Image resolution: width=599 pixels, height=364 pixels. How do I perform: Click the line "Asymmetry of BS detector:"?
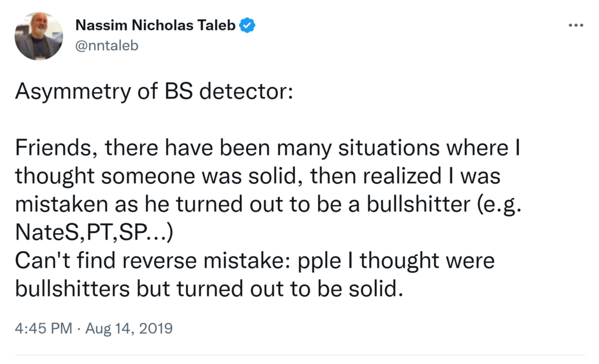[153, 91]
